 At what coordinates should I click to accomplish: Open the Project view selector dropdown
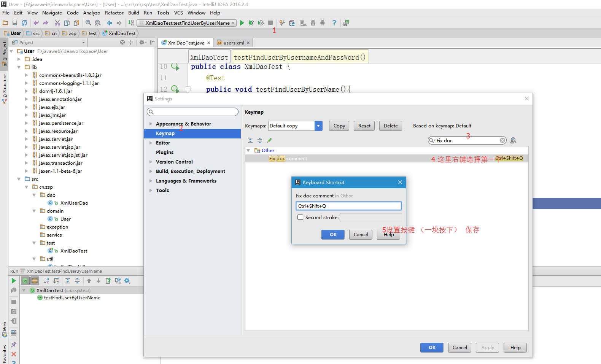click(83, 43)
